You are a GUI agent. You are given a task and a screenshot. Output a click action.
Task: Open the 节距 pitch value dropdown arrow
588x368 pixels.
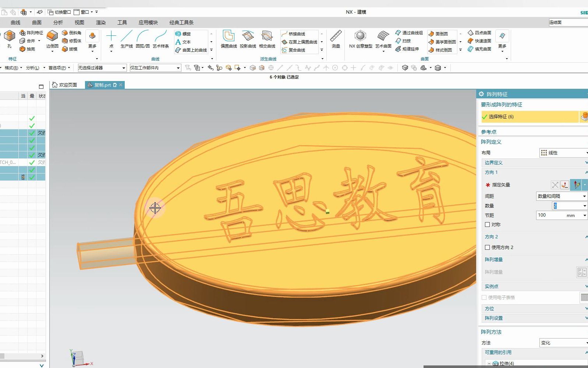pyautogui.click(x=584, y=215)
